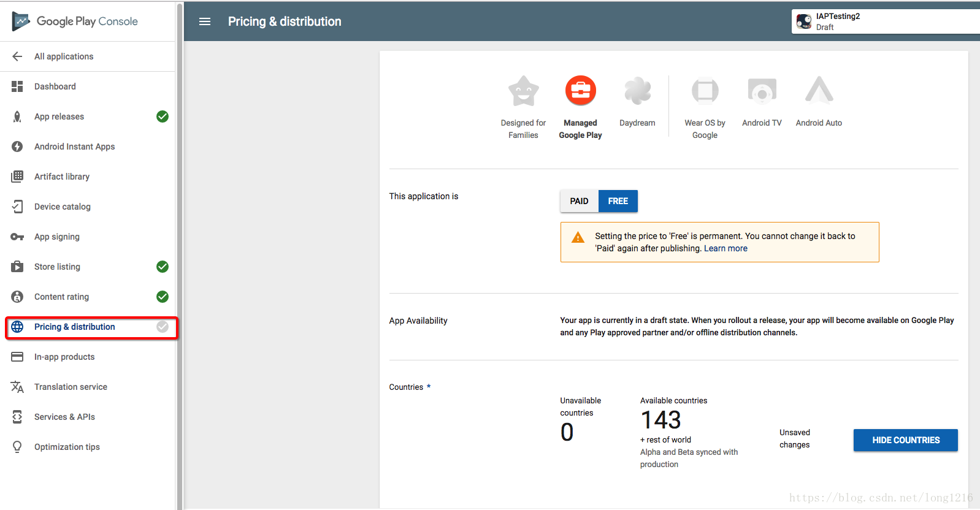The width and height of the screenshot is (980, 510).
Task: Click the Services & APIs icon
Action: click(17, 417)
